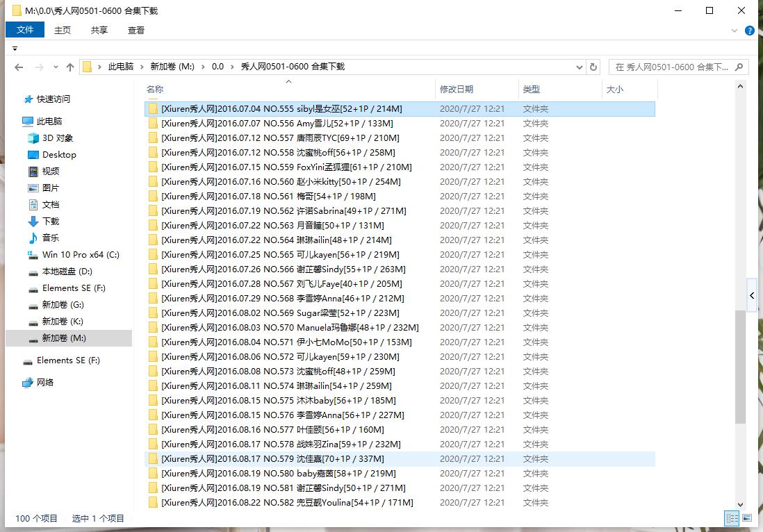This screenshot has height=532, width=763.
Task: Open the 3D 对象 folder in sidebar
Action: [57, 138]
